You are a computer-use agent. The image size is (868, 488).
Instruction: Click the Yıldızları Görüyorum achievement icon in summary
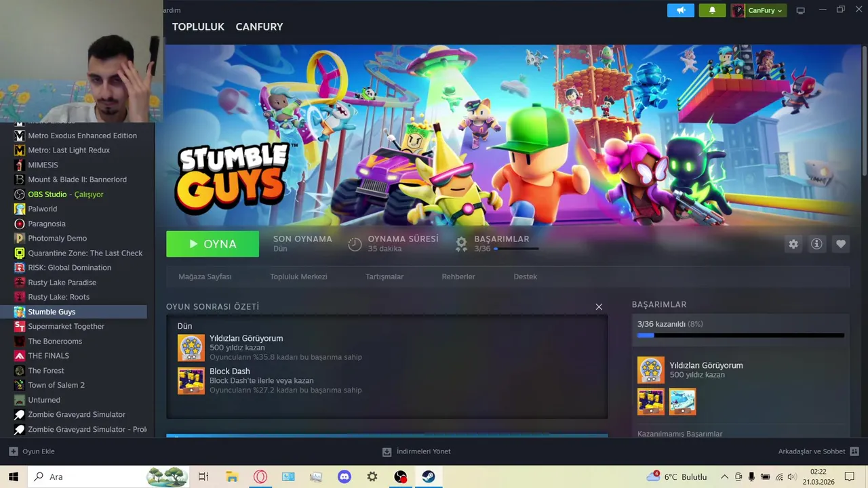click(x=191, y=348)
